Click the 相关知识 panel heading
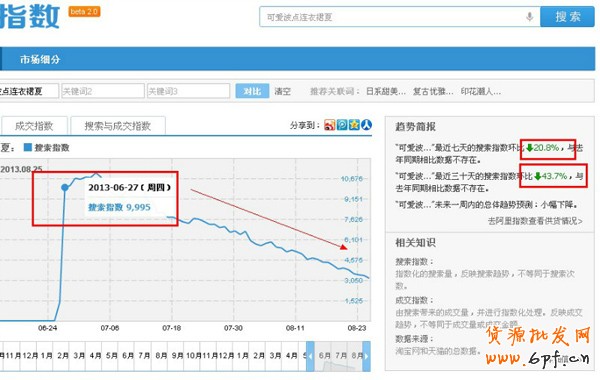This screenshot has width=600, height=380. [x=415, y=243]
